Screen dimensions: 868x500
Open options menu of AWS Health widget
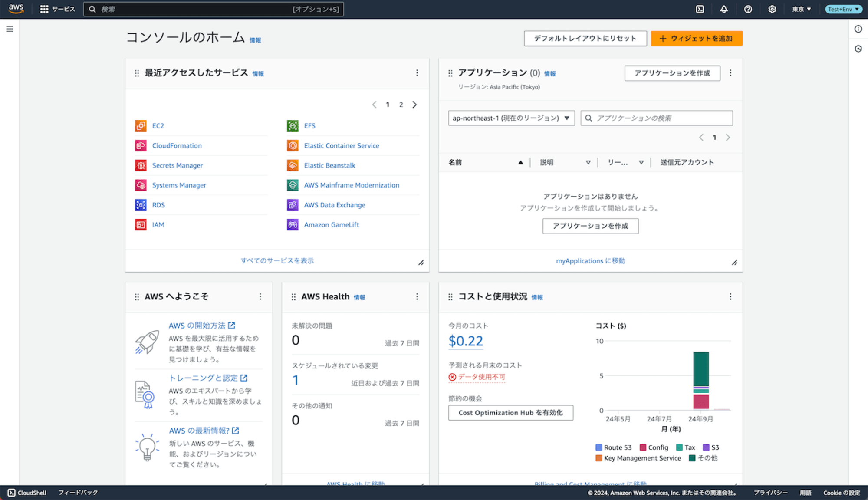pos(417,296)
